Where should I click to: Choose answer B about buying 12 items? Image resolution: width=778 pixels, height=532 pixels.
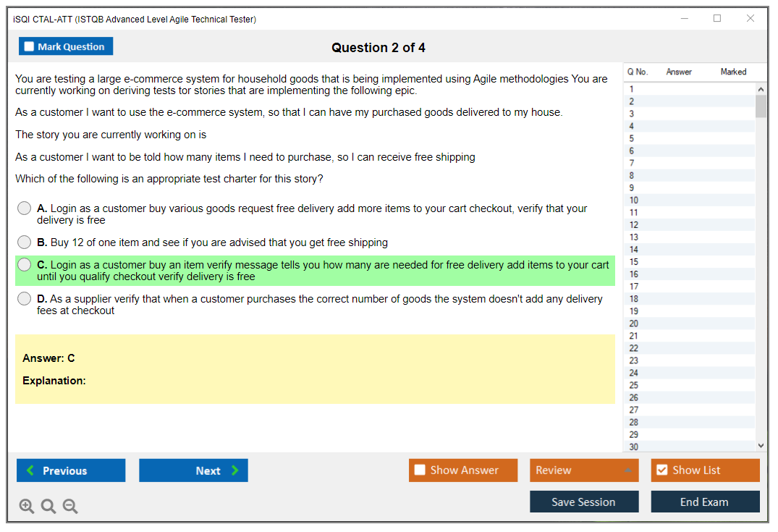point(25,242)
